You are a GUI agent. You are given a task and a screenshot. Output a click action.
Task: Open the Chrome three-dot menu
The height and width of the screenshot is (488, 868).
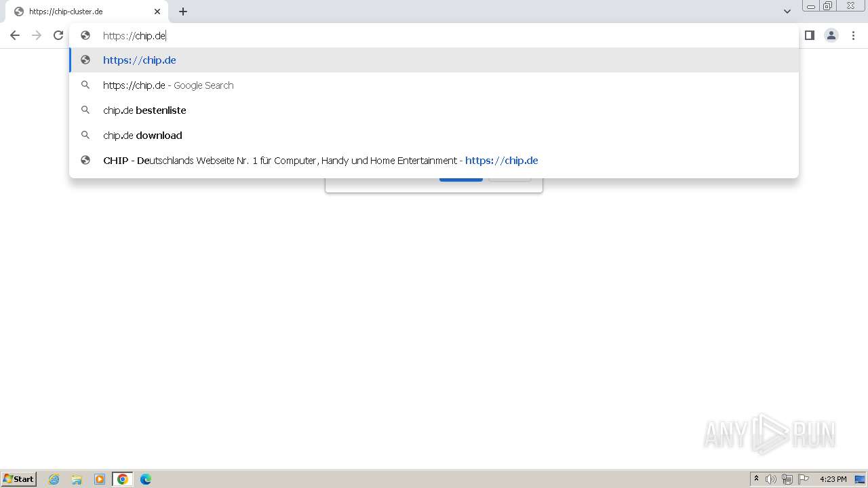pyautogui.click(x=853, y=35)
